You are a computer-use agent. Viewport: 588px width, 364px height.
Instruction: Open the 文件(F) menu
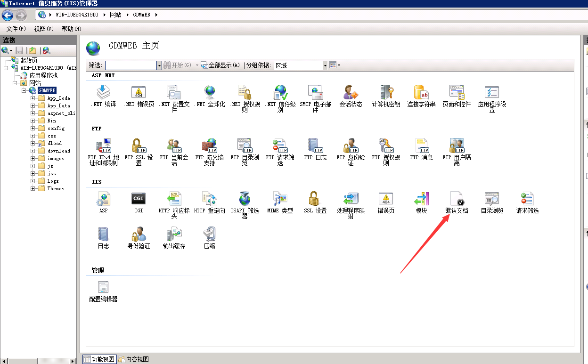(16, 29)
